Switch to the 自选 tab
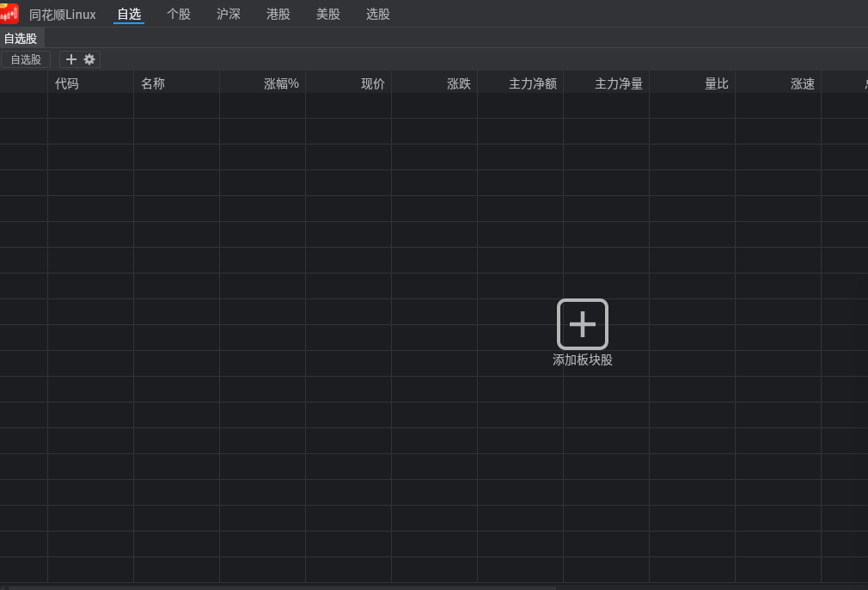 129,14
